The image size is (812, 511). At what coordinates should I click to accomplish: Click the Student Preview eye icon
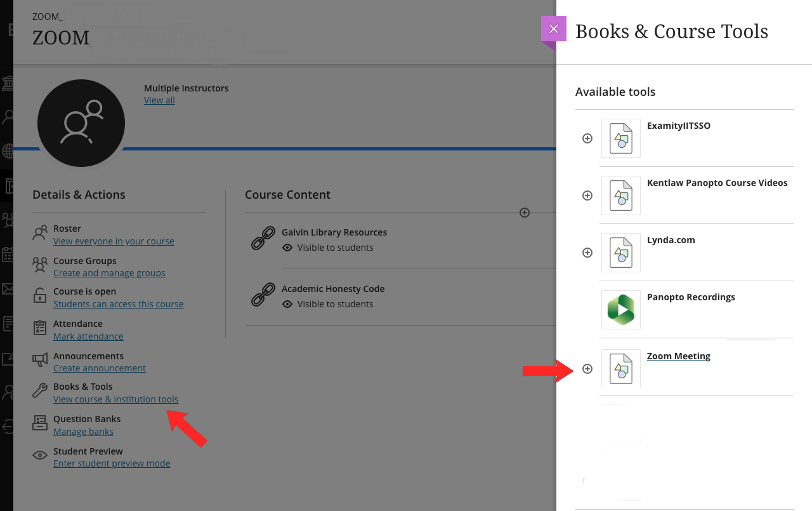(40, 455)
